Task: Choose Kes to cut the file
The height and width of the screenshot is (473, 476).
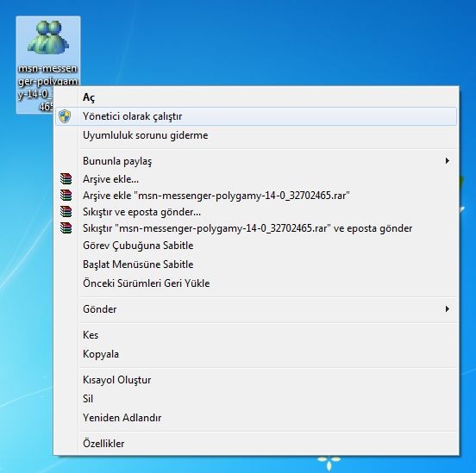Action: click(256, 335)
